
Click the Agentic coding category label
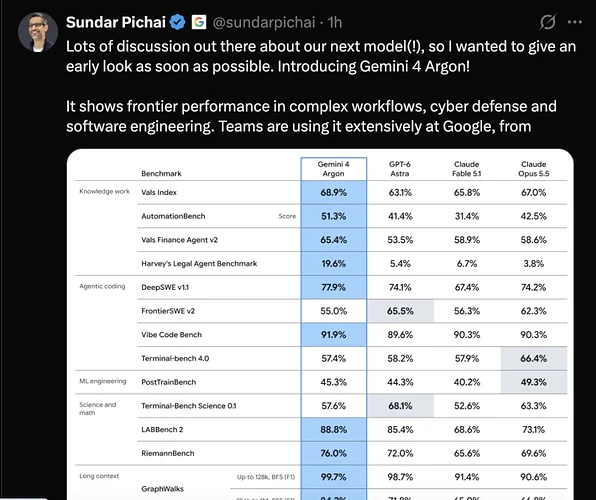[102, 286]
